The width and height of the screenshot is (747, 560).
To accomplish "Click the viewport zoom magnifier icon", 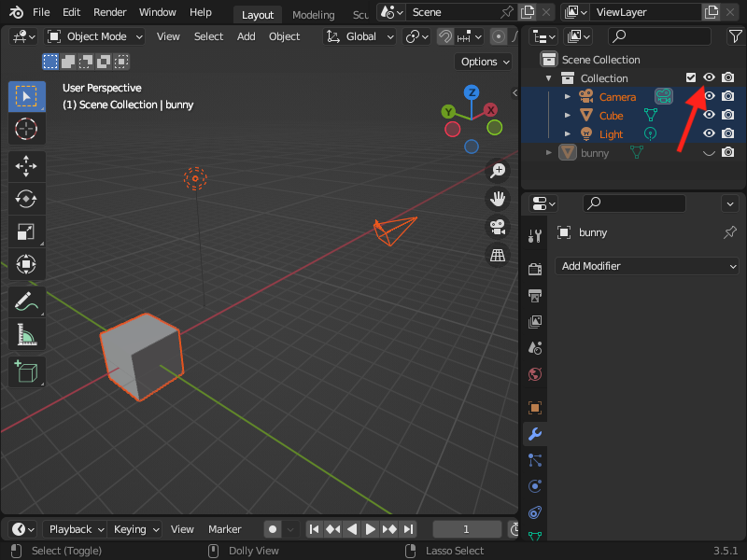I will click(498, 171).
